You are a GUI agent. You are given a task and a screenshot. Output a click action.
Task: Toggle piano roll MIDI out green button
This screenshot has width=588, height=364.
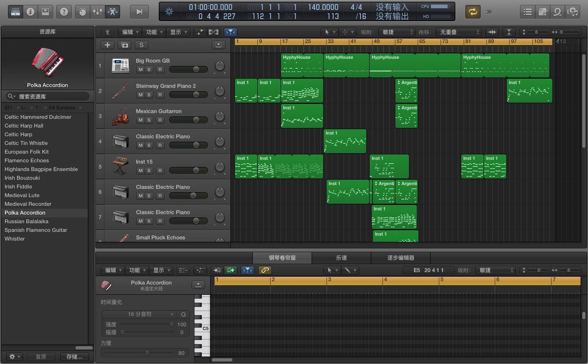230,270
